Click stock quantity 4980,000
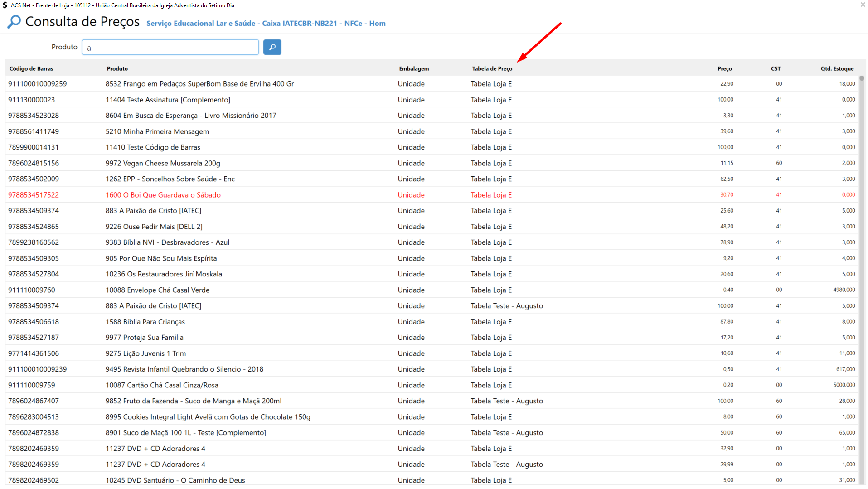The width and height of the screenshot is (868, 489). click(844, 290)
